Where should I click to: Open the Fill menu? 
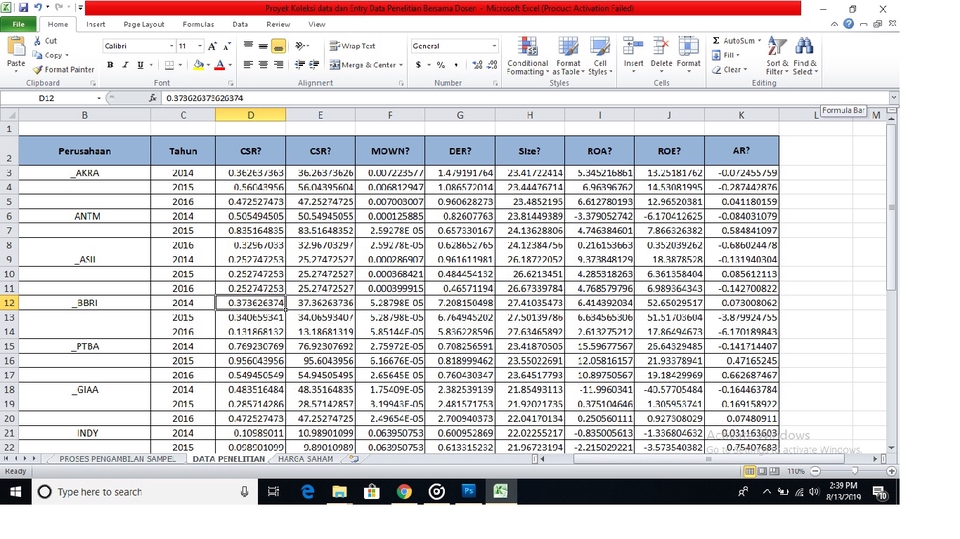726,55
